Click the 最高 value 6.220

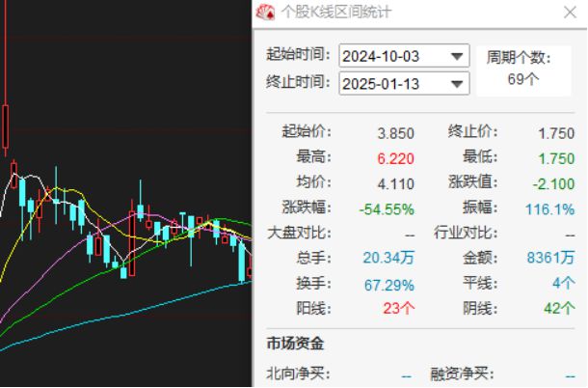pos(395,159)
